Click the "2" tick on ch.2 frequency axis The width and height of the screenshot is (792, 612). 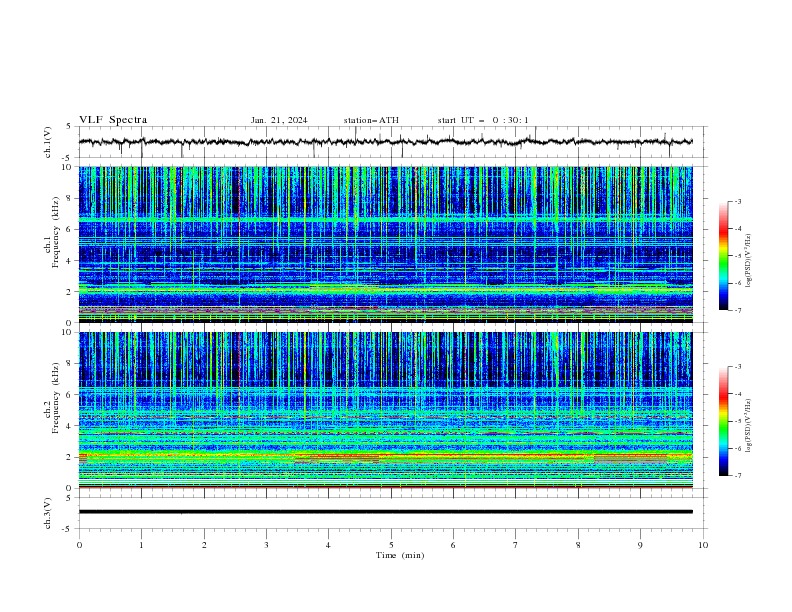71,457
